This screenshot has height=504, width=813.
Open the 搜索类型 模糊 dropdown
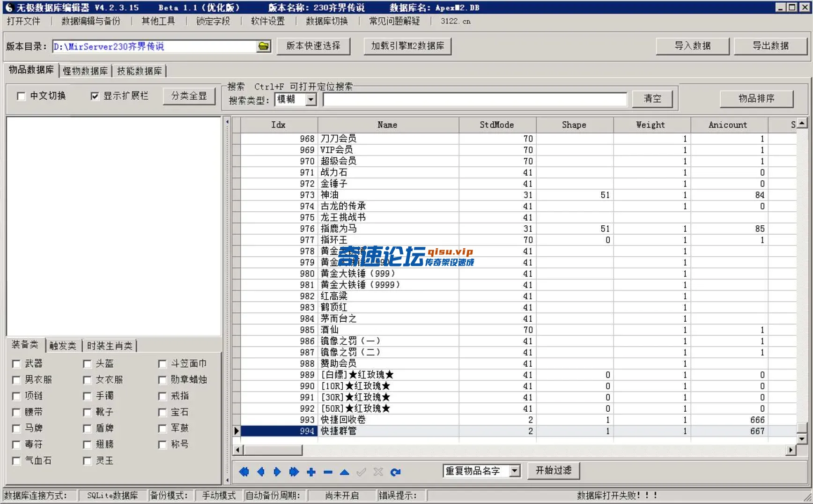tap(311, 99)
